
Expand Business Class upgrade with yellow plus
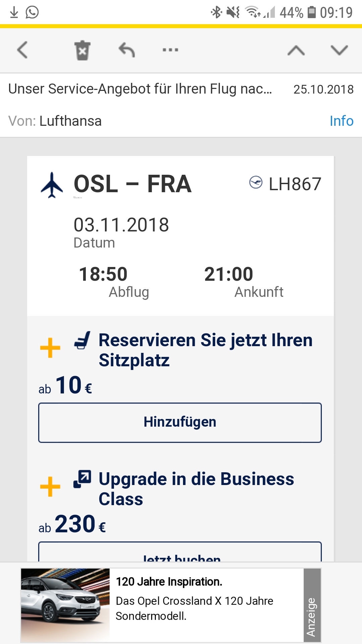[x=50, y=486]
